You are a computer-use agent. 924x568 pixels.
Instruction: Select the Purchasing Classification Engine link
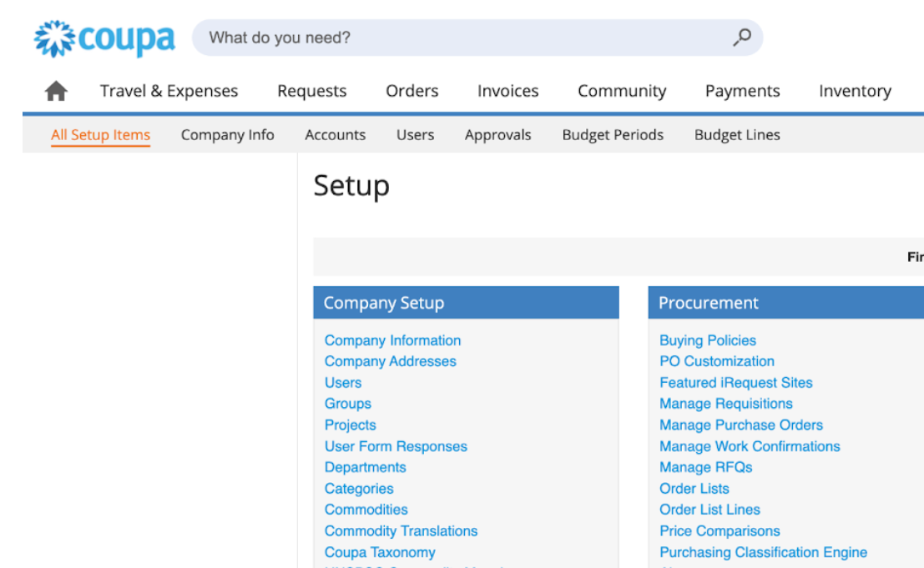pos(763,552)
